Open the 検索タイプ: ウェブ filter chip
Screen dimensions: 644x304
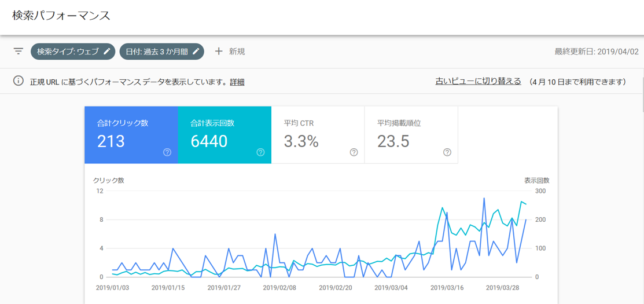pos(68,52)
